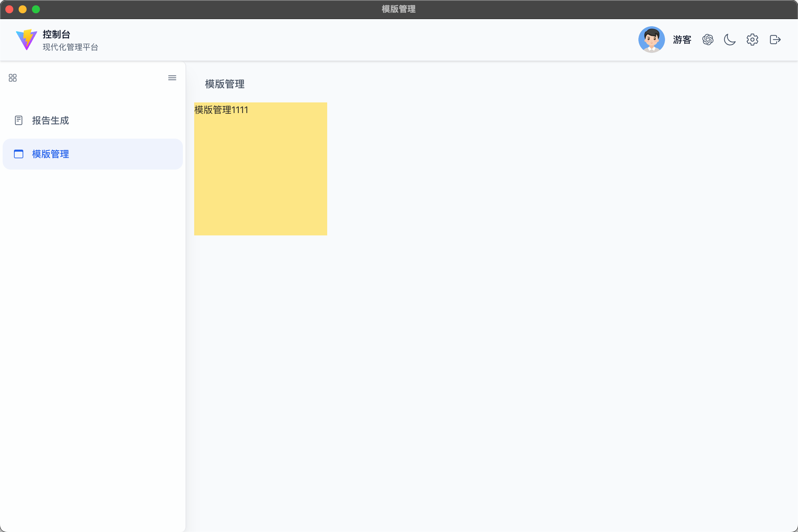The height and width of the screenshot is (532, 798).
Task: Click the four-squares grid icon in sidebar
Action: tap(13, 78)
